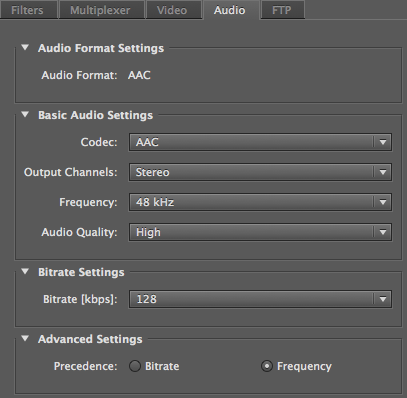Click the Audio Format Settings heading
Viewport: 407px width, 398px height.
(x=101, y=48)
